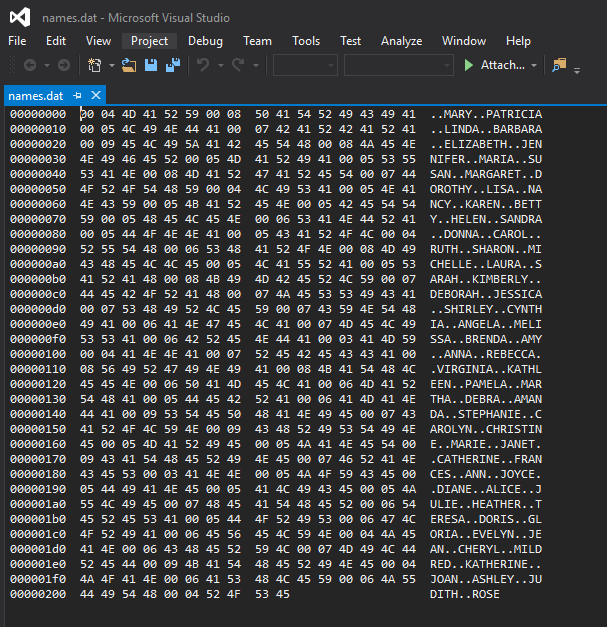Save names.dat with the Save icon
607x627 pixels.
pos(151,65)
